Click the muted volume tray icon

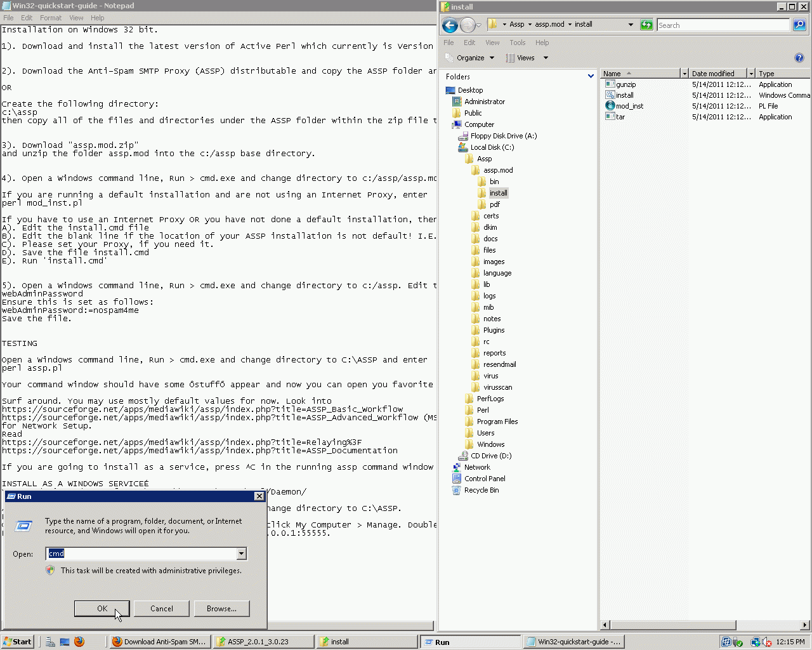click(767, 642)
